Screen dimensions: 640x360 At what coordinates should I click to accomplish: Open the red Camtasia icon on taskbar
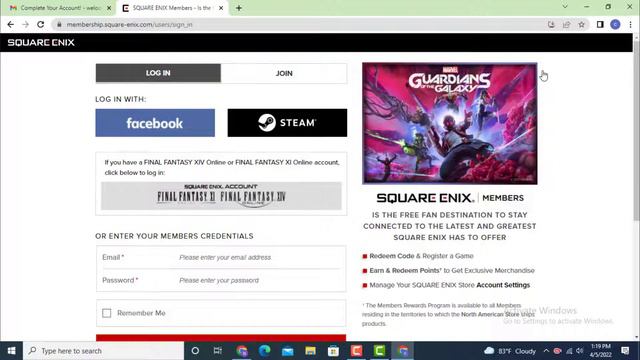coord(356,351)
